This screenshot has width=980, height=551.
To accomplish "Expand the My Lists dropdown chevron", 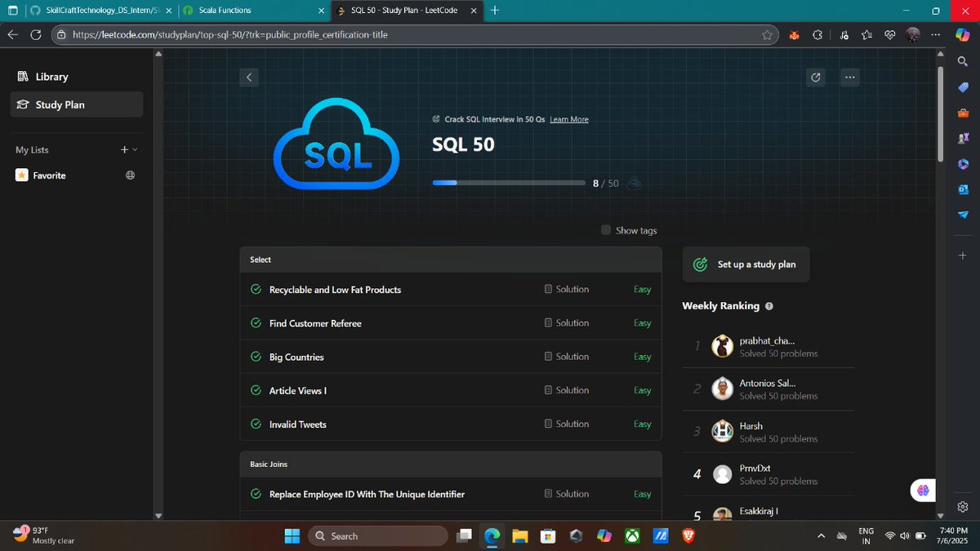I will point(135,150).
